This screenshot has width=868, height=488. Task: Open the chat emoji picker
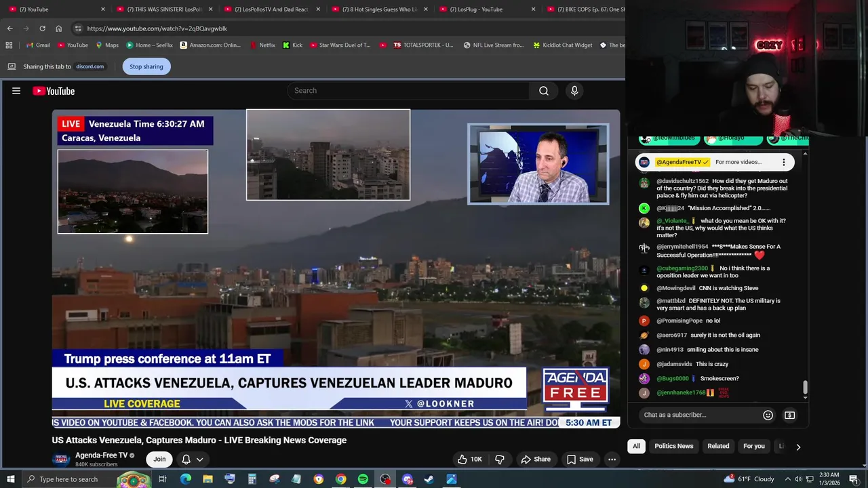click(768, 415)
